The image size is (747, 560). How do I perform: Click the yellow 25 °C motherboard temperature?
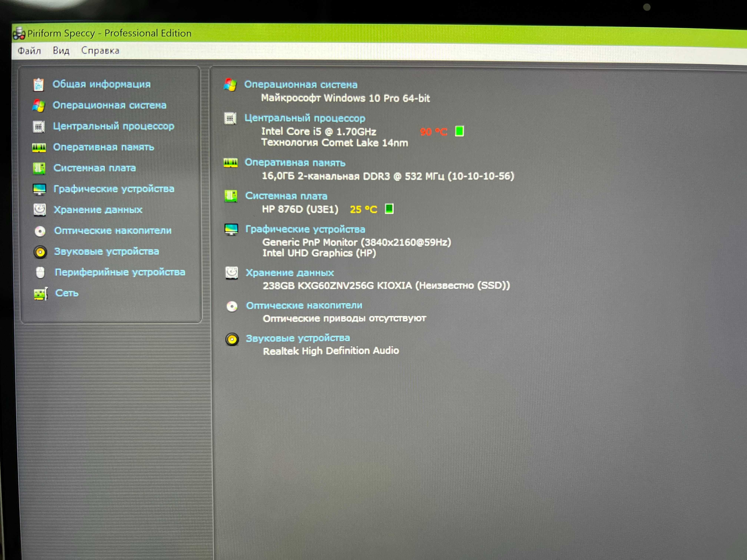pos(364,210)
